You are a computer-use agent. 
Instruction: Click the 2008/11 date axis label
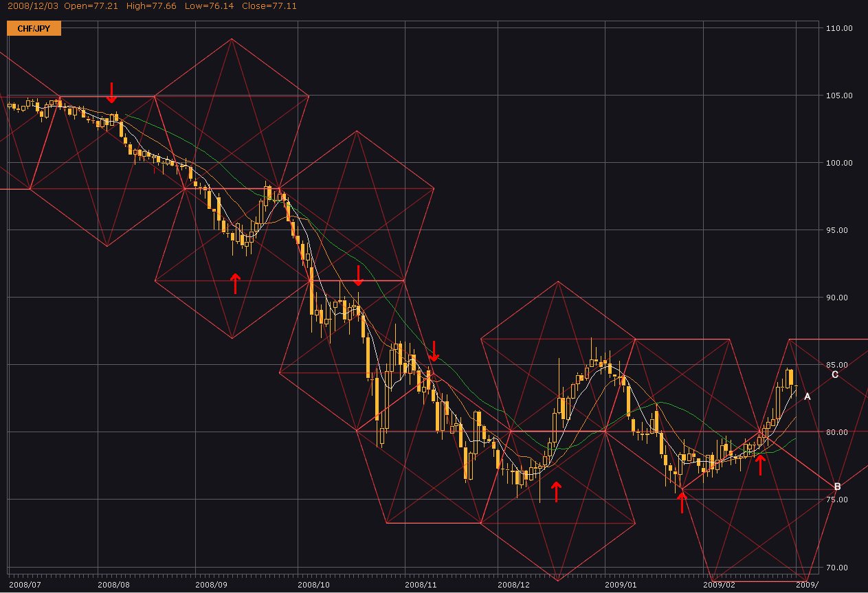click(x=421, y=585)
